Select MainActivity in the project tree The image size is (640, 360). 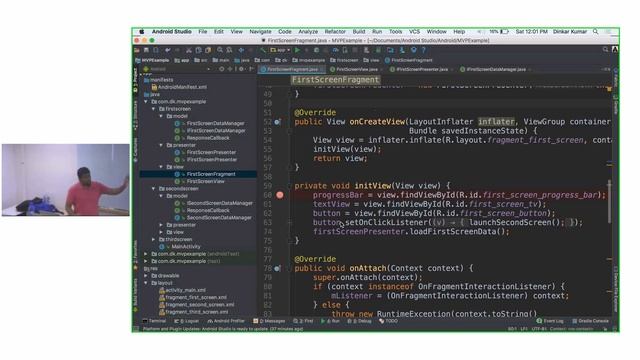181,247
